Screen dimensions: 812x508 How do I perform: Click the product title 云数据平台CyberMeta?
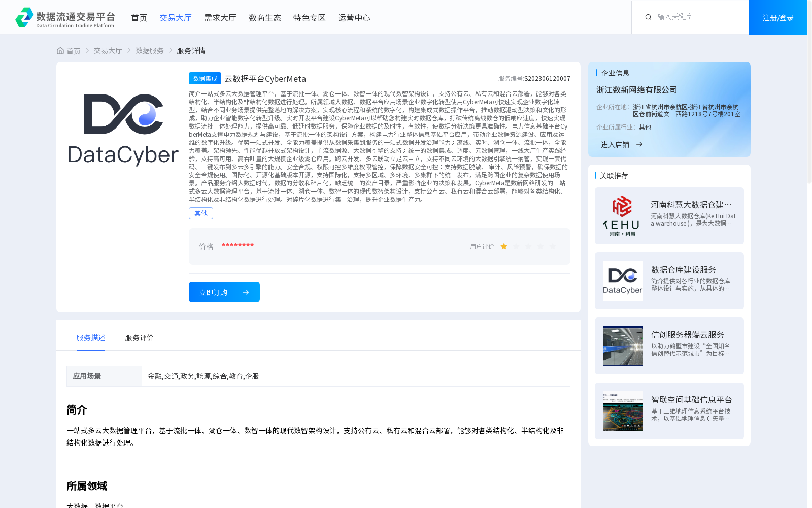tap(265, 79)
